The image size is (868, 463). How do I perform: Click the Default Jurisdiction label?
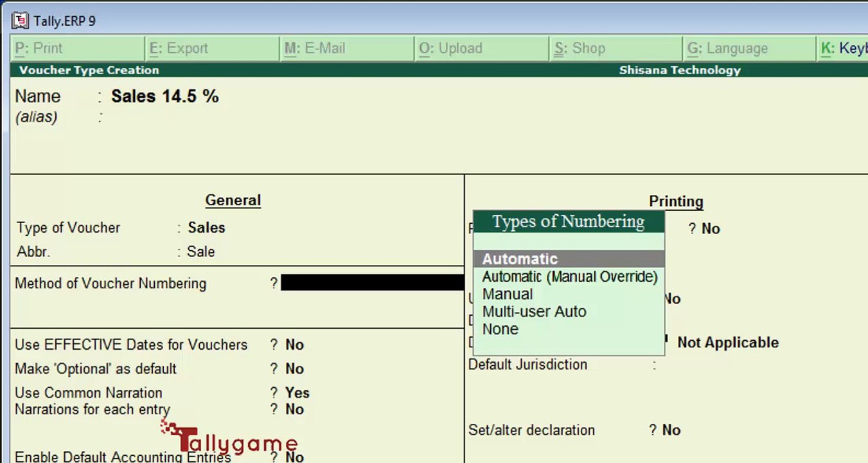pyautogui.click(x=527, y=365)
